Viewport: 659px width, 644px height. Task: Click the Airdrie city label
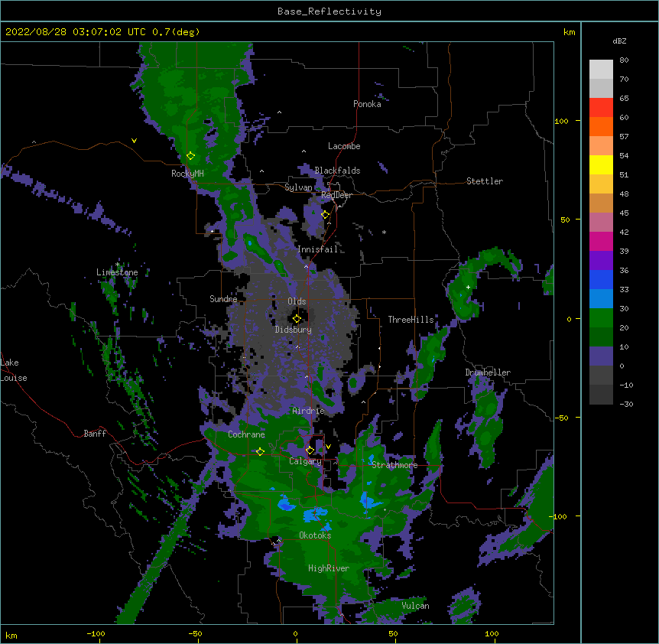click(x=309, y=411)
